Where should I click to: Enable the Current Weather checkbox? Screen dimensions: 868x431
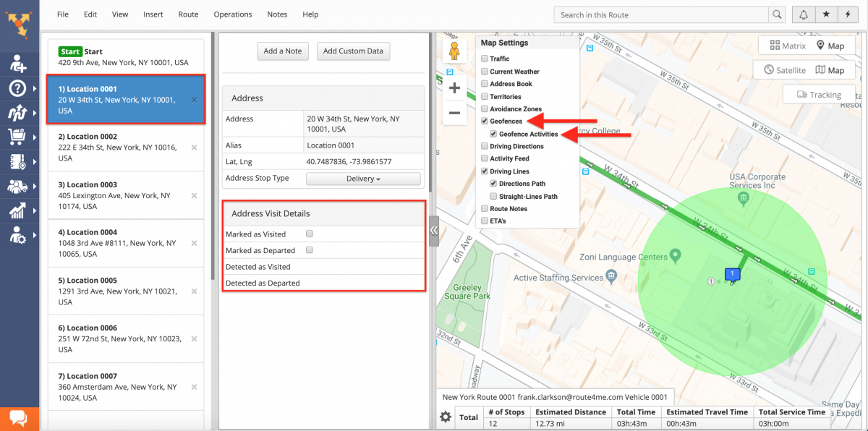(485, 72)
